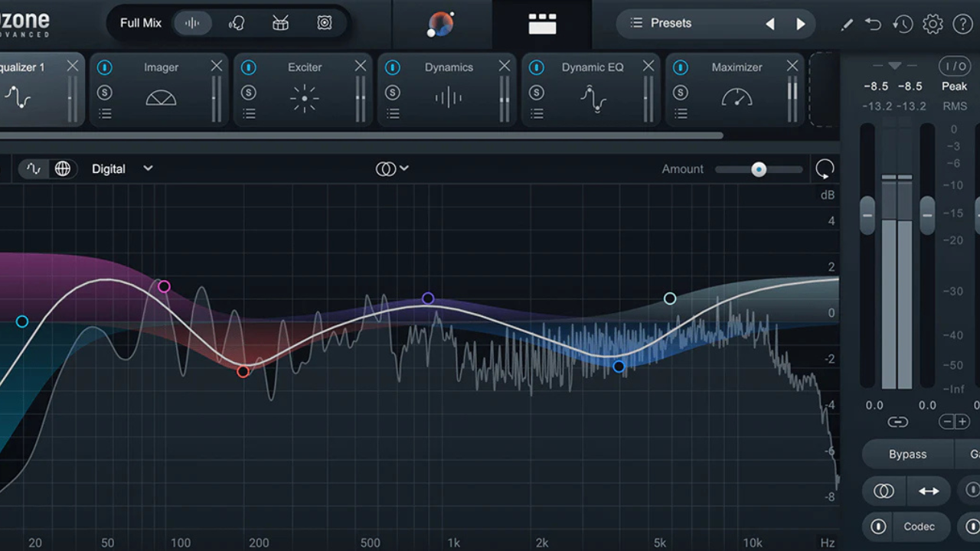Solo the Dynamics module
980x551 pixels.
[393, 93]
